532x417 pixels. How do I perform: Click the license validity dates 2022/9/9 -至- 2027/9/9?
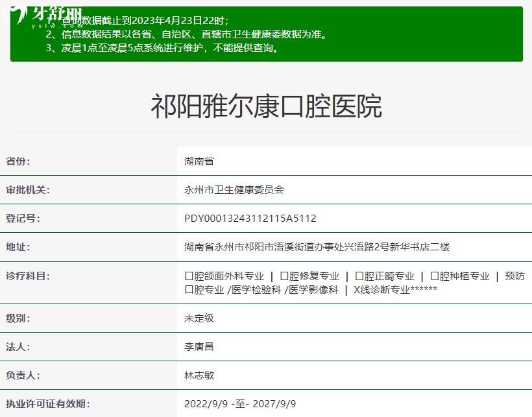[240, 404]
